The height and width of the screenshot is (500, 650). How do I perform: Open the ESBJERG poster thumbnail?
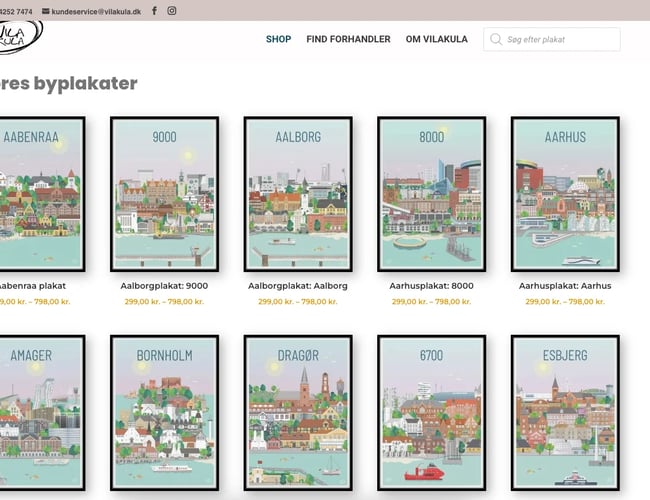pyautogui.click(x=565, y=413)
